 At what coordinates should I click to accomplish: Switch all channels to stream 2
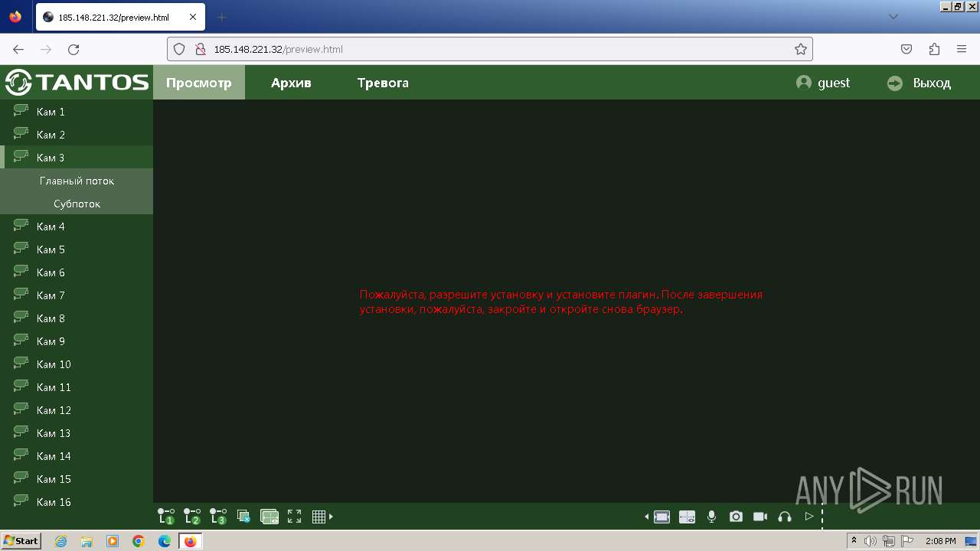(x=192, y=517)
